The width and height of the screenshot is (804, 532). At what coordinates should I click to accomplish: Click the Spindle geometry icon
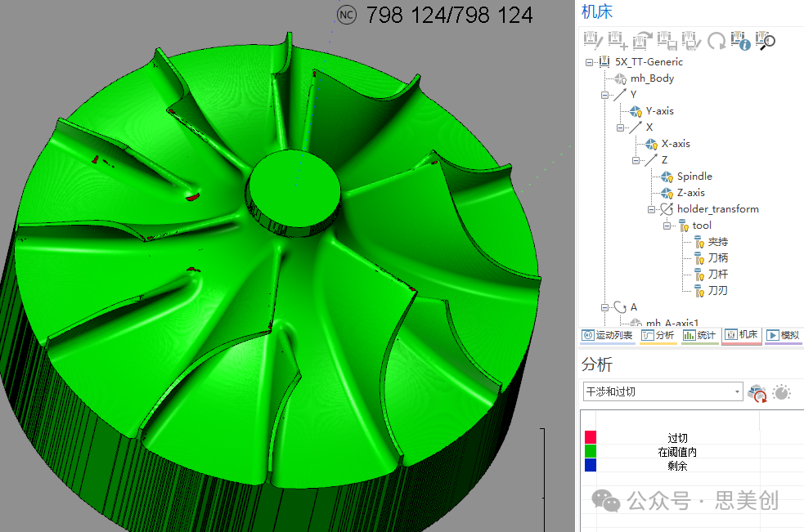click(x=667, y=177)
